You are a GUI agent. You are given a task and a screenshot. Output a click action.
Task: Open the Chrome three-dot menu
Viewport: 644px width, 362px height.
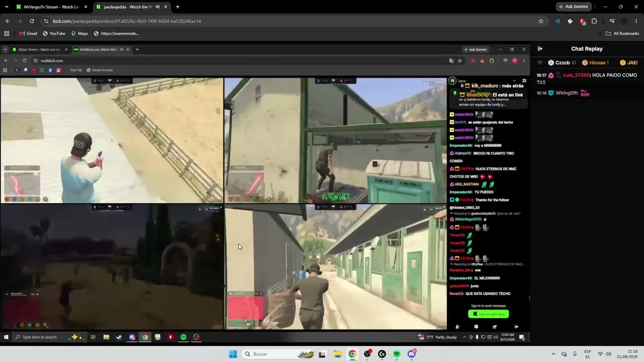[636, 21]
